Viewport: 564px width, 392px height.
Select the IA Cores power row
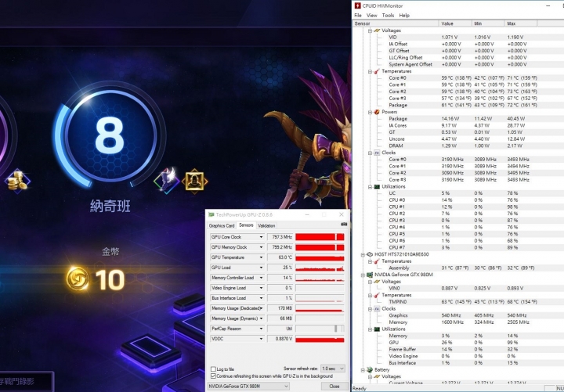coord(458,125)
